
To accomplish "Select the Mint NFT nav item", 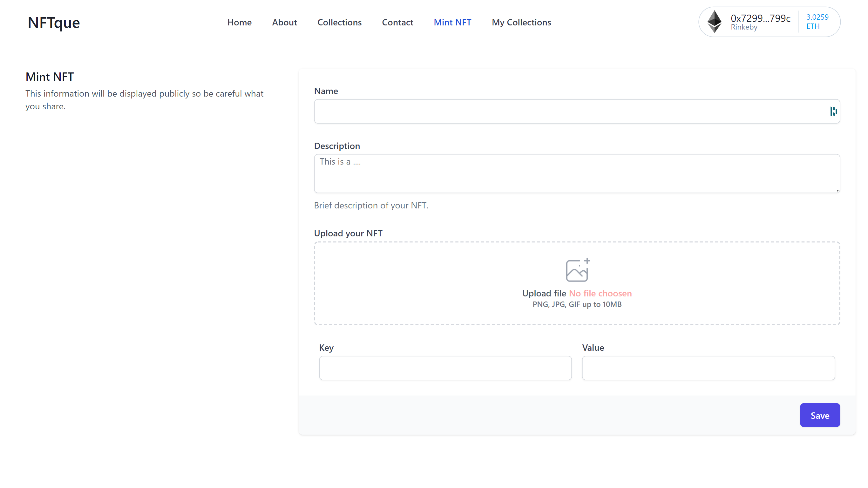I will click(x=452, y=22).
